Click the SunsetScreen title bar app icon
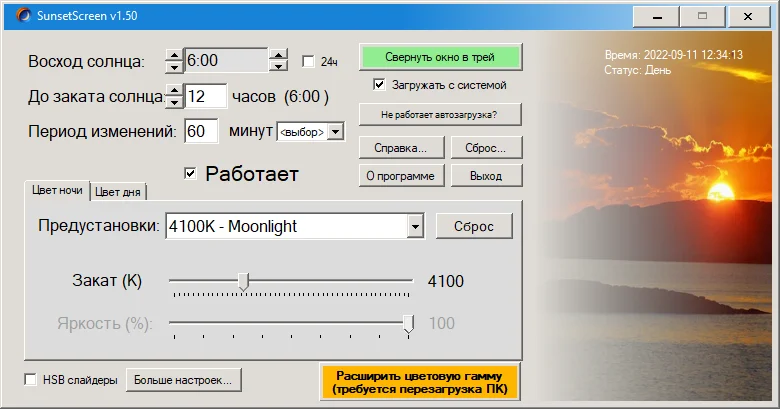This screenshot has width=780, height=409. (x=23, y=15)
